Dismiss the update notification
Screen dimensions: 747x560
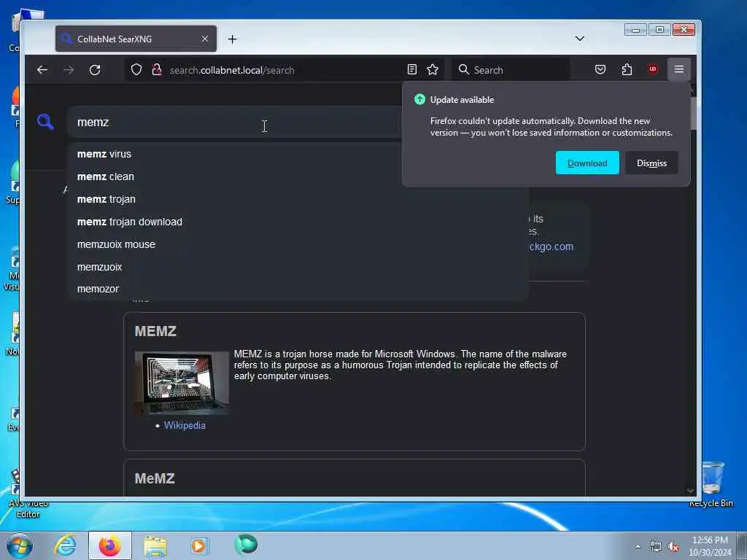[x=651, y=163]
